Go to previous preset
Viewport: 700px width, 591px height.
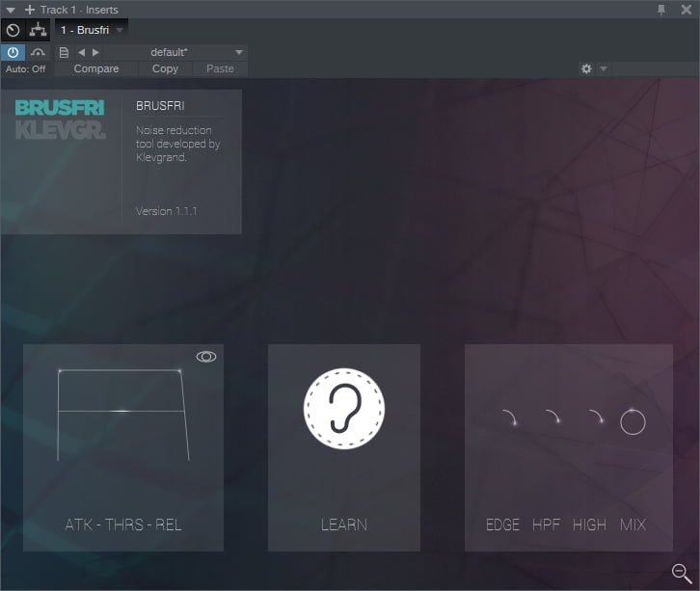point(81,53)
